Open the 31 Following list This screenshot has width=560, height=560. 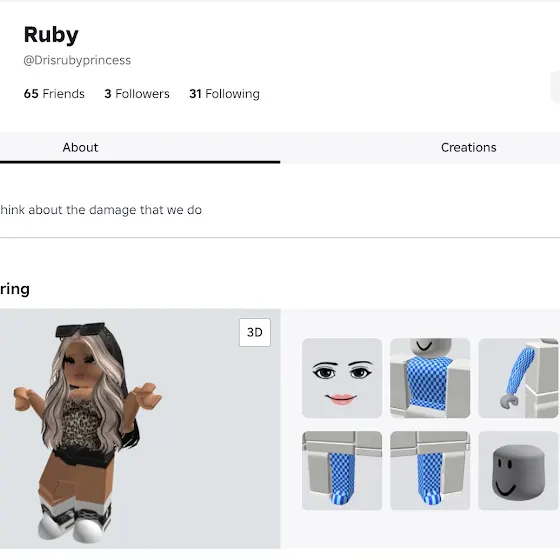click(x=224, y=94)
